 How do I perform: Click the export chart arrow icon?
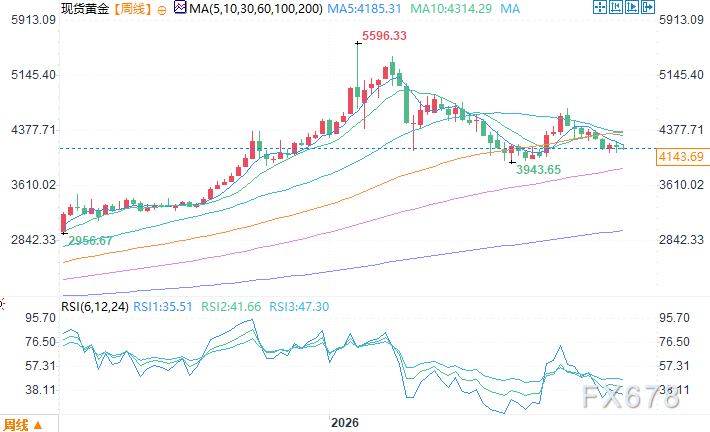point(648,7)
